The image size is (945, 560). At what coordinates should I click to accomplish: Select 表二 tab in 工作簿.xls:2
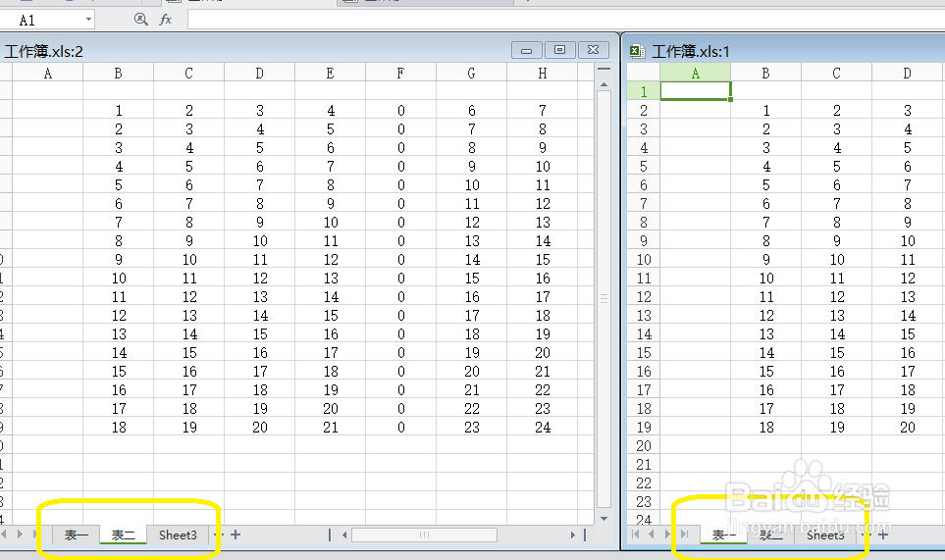click(123, 535)
